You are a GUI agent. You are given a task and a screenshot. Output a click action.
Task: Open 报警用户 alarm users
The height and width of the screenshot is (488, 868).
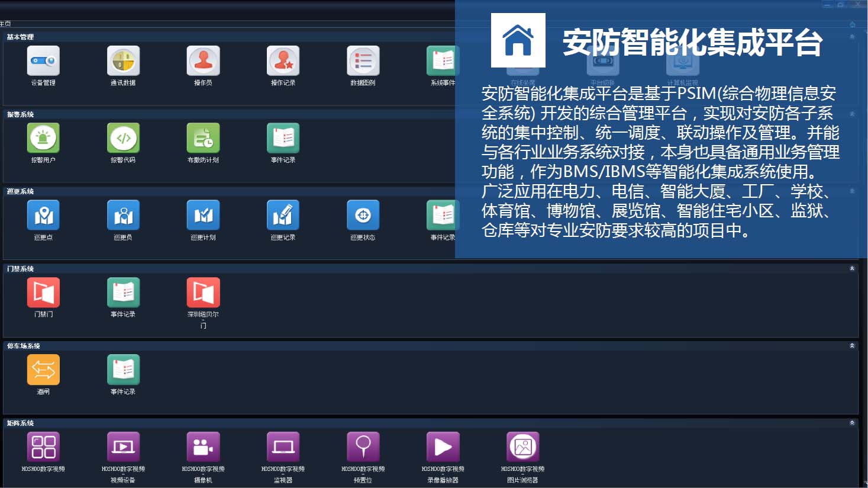click(43, 139)
